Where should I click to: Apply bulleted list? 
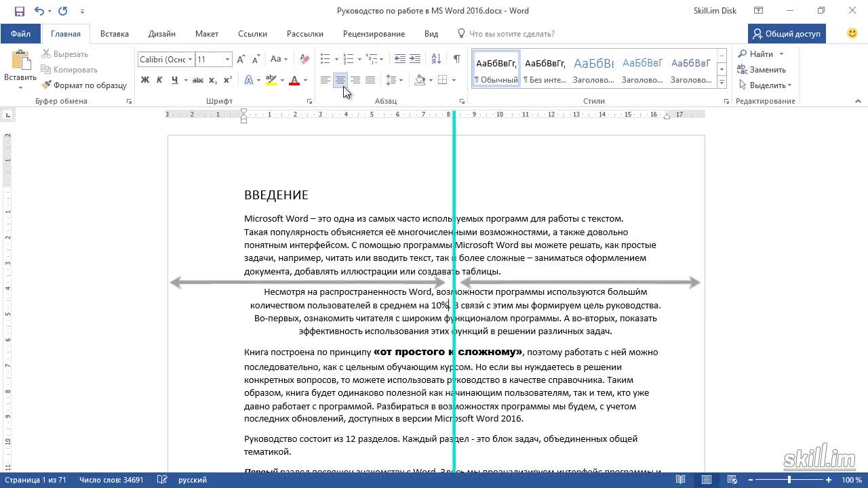pos(325,60)
